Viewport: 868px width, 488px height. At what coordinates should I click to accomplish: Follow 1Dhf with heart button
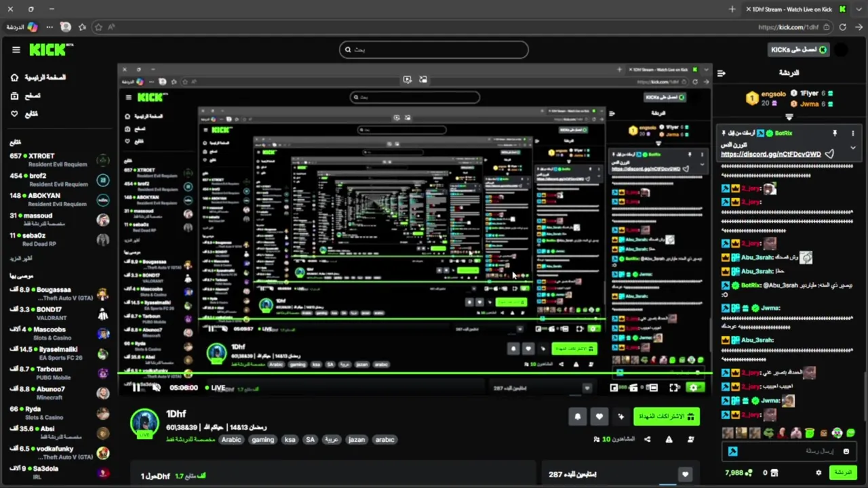599,417
